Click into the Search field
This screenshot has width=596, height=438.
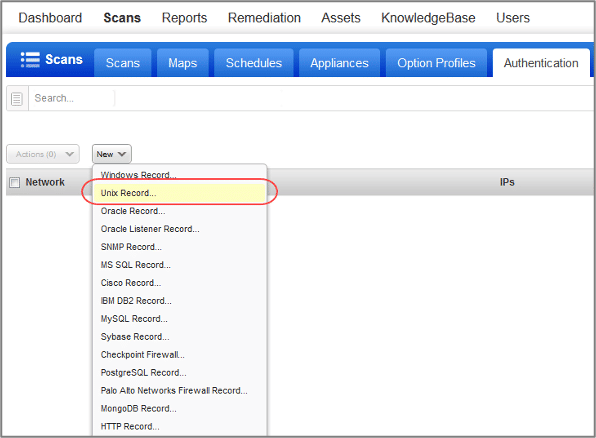point(71,98)
